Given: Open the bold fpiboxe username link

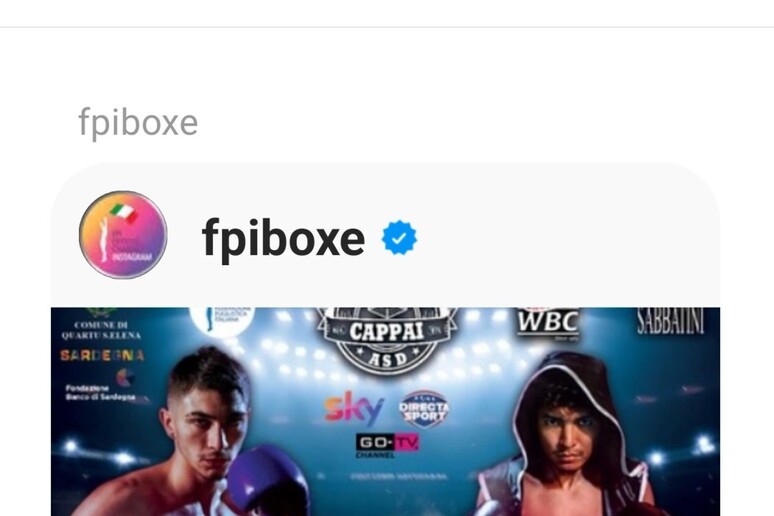Looking at the screenshot, I should [x=283, y=238].
